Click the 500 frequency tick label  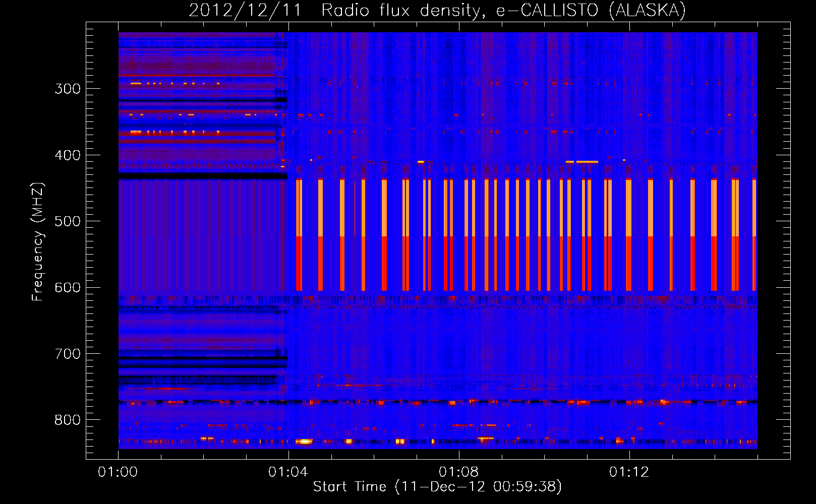68,221
